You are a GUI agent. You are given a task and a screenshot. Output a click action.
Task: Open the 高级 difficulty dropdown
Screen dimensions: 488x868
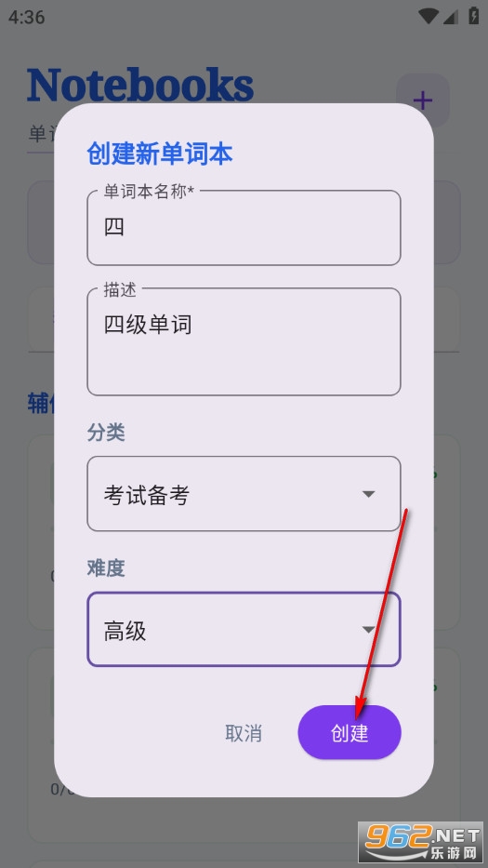244,630
